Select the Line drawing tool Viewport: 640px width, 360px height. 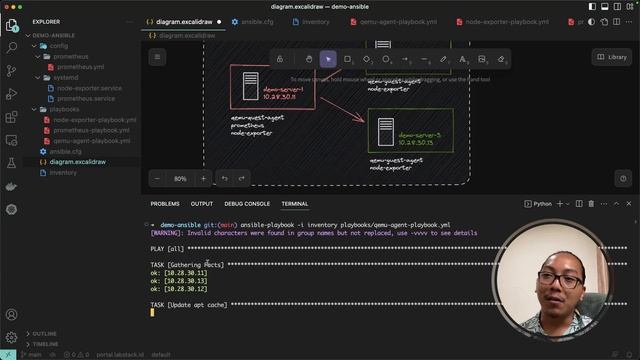[424, 59]
